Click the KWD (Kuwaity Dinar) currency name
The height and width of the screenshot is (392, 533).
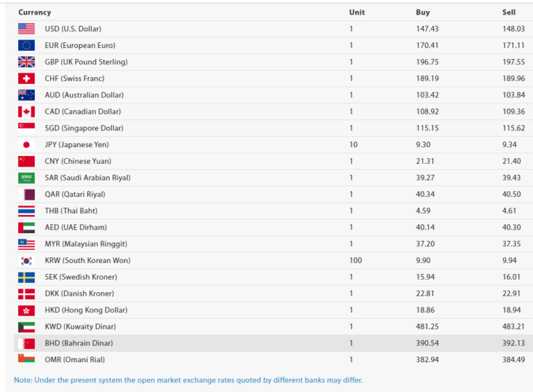click(80, 326)
